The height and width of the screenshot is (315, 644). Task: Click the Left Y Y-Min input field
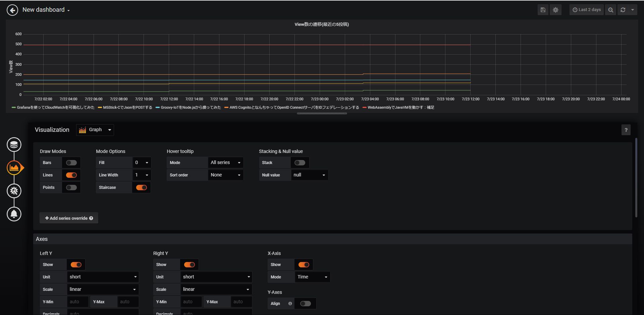[x=78, y=302]
